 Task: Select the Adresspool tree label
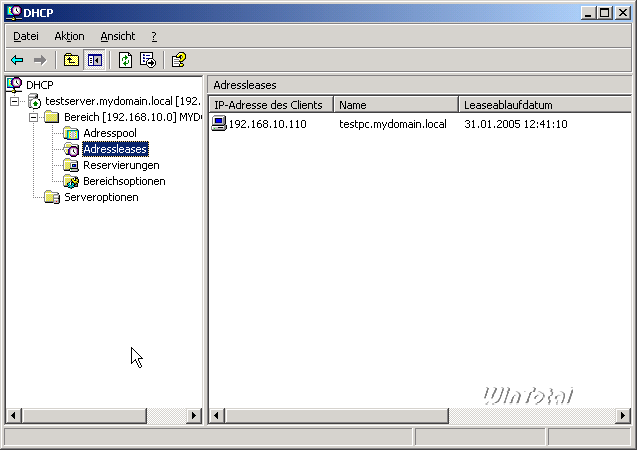pyautogui.click(x=110, y=133)
